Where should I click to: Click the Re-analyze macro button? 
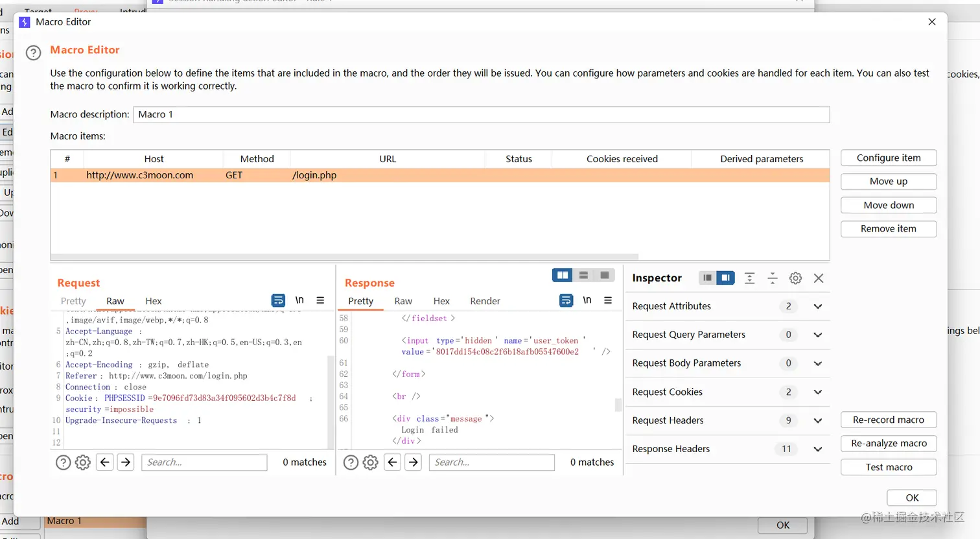click(889, 444)
